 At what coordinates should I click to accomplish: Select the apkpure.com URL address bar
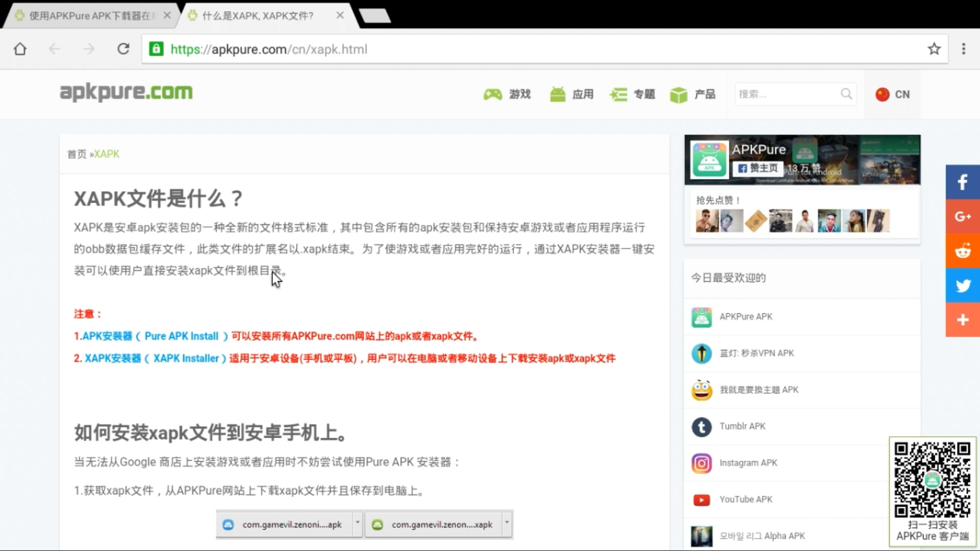(x=545, y=49)
